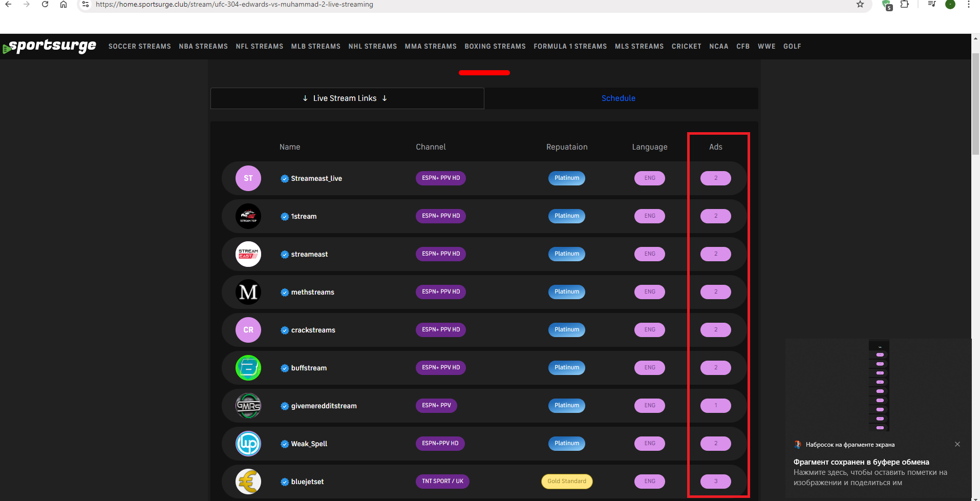Open the browser three-dot menu

(x=969, y=5)
